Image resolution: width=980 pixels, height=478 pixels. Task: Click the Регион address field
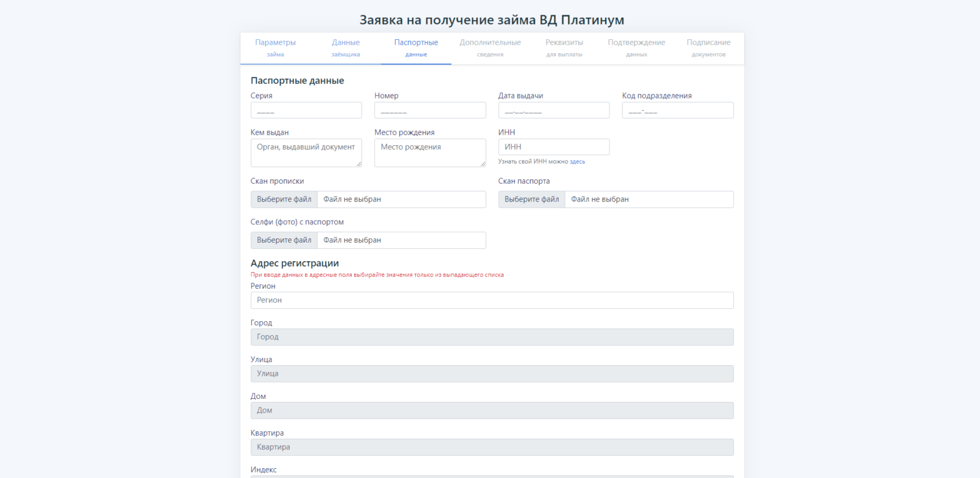(x=492, y=300)
